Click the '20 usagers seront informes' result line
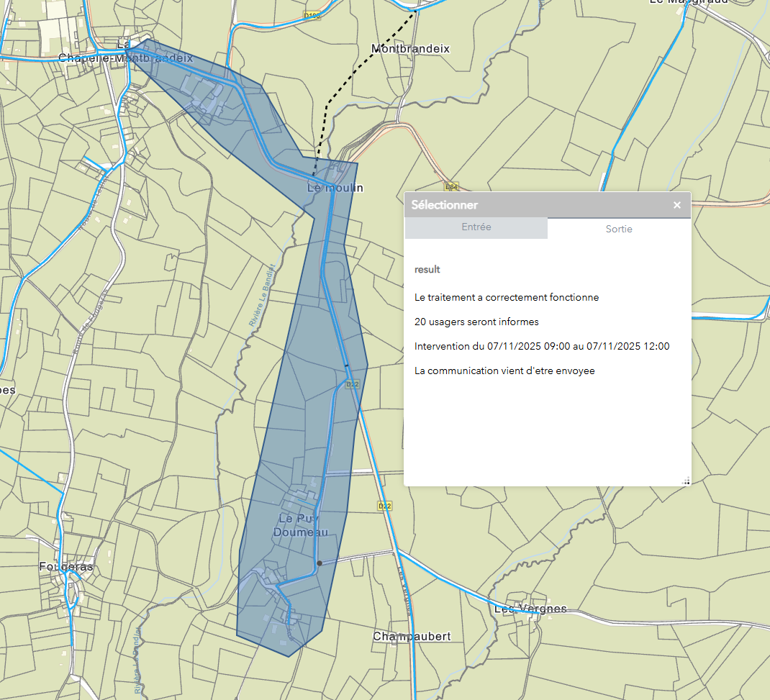The image size is (770, 700). coord(476,322)
